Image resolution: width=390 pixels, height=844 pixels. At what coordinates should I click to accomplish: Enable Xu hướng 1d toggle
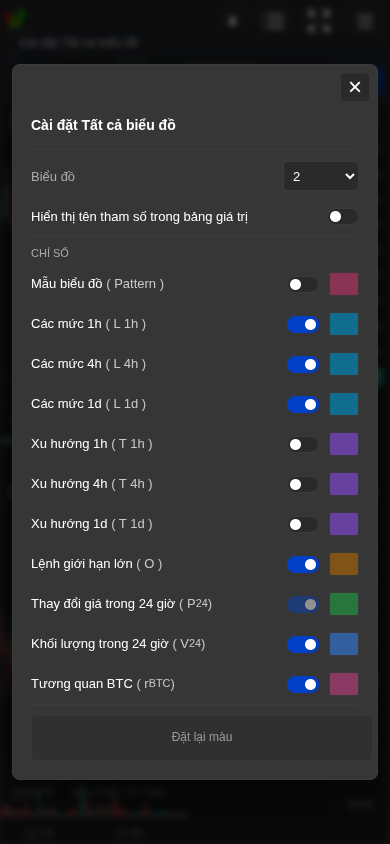303,524
